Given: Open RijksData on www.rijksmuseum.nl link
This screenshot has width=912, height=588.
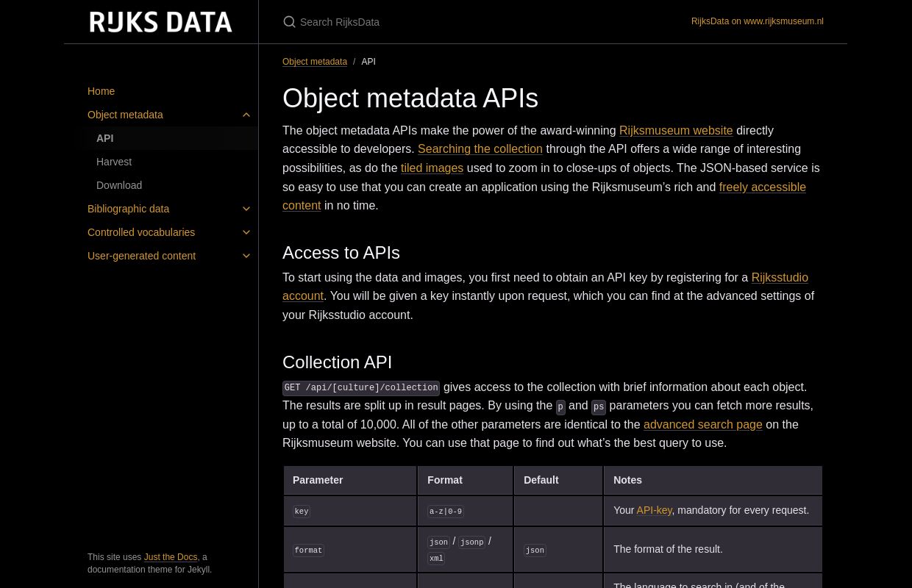Looking at the screenshot, I should click(x=758, y=21).
